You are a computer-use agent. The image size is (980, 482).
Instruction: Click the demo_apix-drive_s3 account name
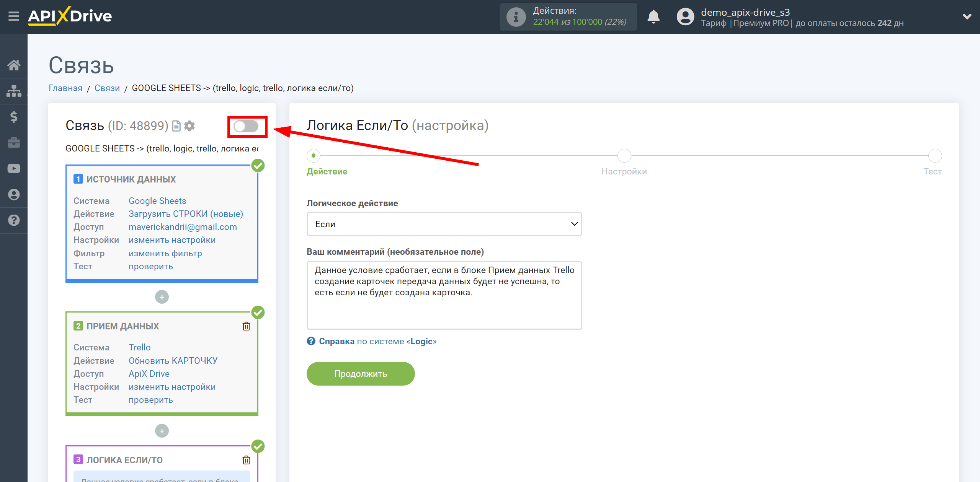click(745, 12)
